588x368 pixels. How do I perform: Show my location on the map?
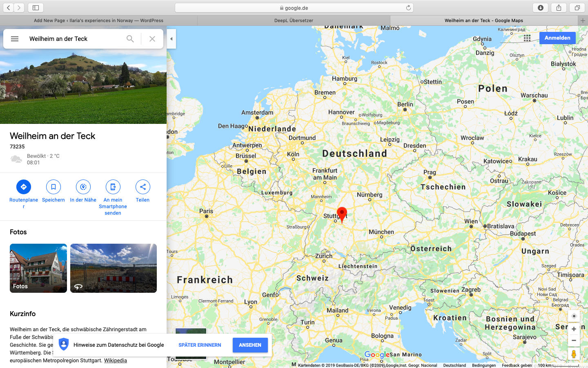point(574,316)
